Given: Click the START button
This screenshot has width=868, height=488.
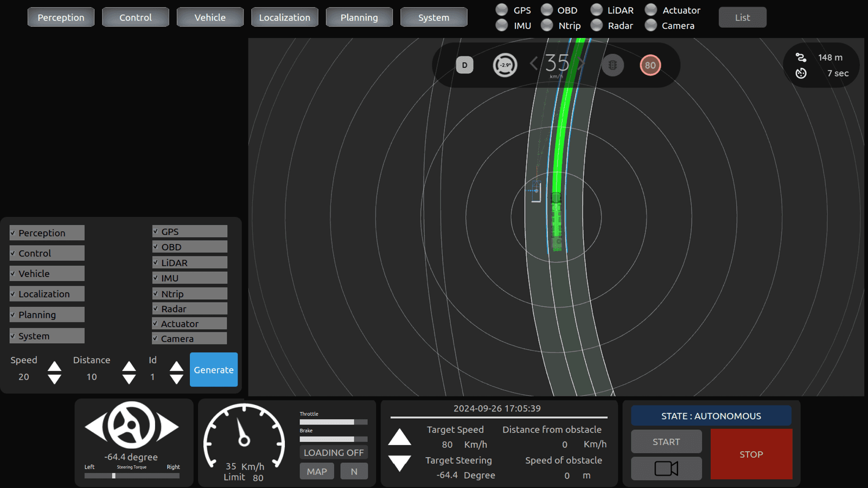Looking at the screenshot, I should click(x=666, y=442).
